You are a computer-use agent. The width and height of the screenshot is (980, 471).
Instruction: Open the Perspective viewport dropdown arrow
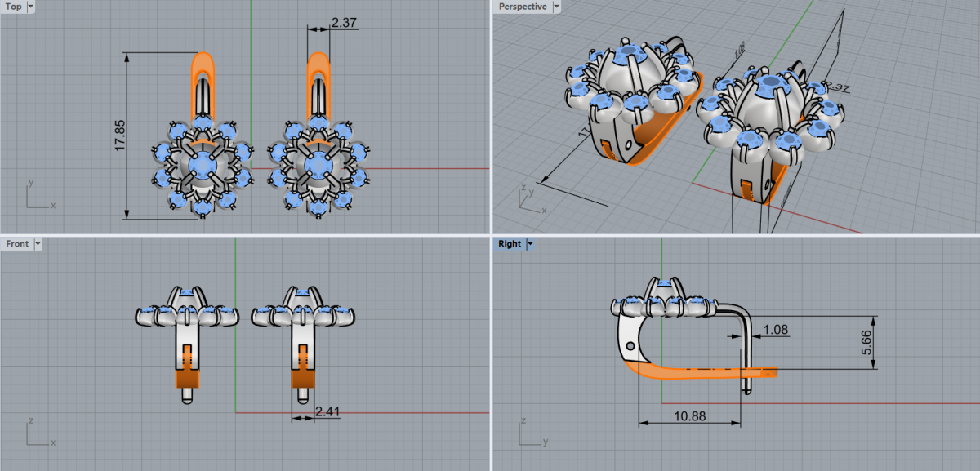pyautogui.click(x=556, y=7)
